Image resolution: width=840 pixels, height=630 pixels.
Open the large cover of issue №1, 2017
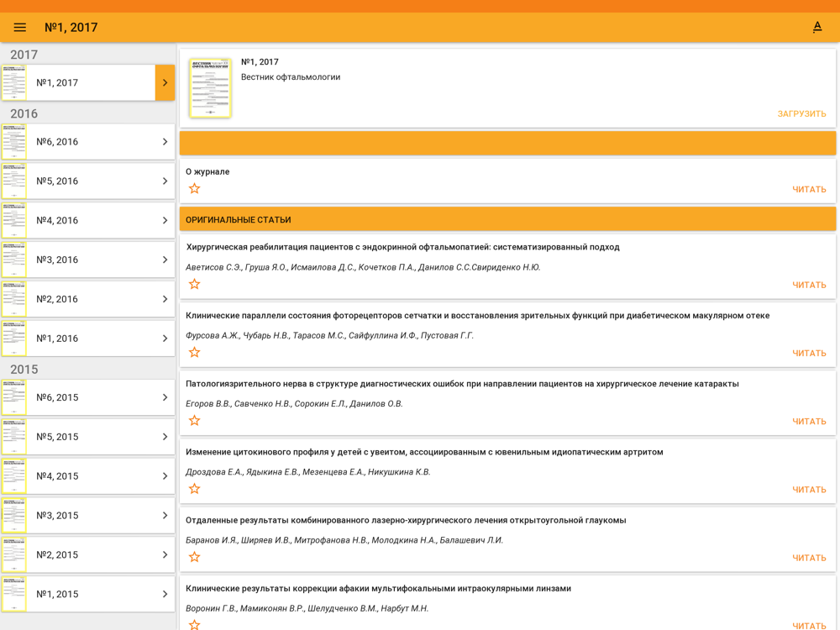[210, 88]
